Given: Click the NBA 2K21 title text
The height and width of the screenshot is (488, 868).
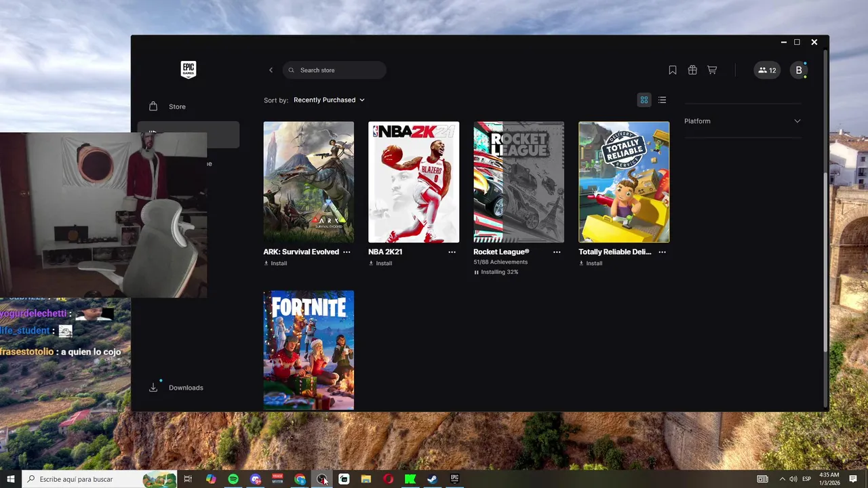Looking at the screenshot, I should tap(385, 251).
